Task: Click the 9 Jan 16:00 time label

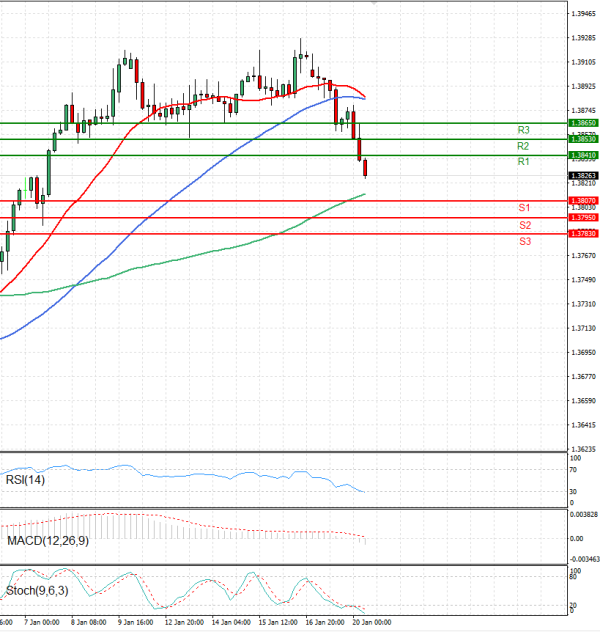Action: [x=135, y=622]
